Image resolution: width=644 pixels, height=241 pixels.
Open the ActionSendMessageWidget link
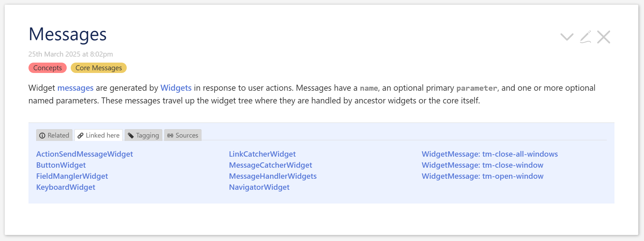click(84, 154)
